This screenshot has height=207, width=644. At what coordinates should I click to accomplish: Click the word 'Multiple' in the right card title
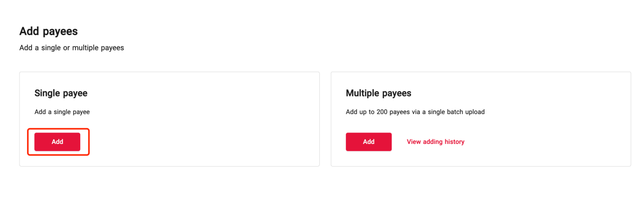[363, 93]
